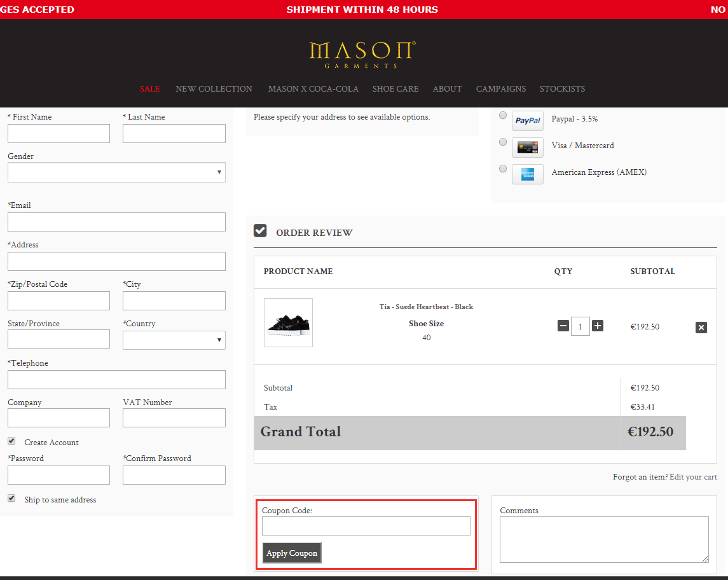
Task: Remove Tia Suede Heartbeat from the cart
Action: [x=701, y=328]
